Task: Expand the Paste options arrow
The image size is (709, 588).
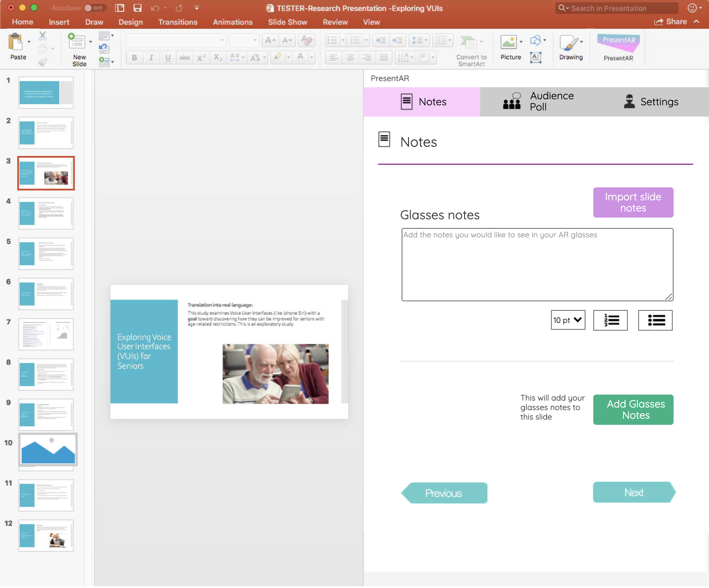Action: pyautogui.click(x=29, y=42)
